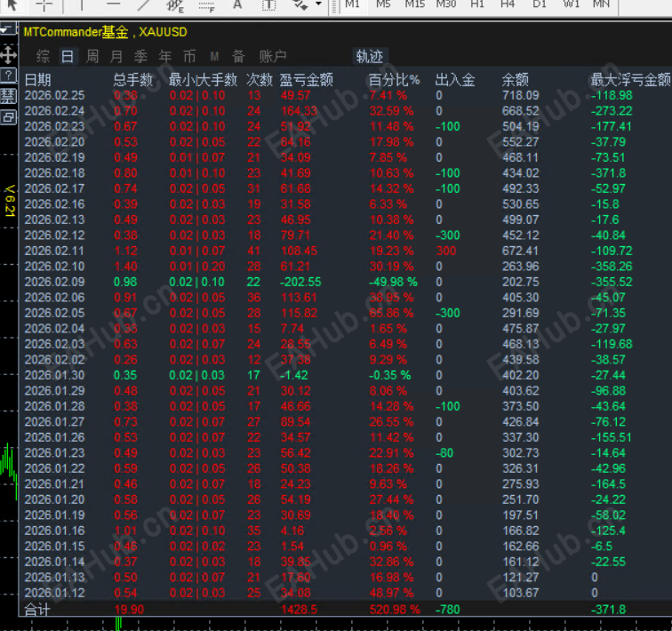Open the 账户 account tab
The image size is (672, 631).
273,56
